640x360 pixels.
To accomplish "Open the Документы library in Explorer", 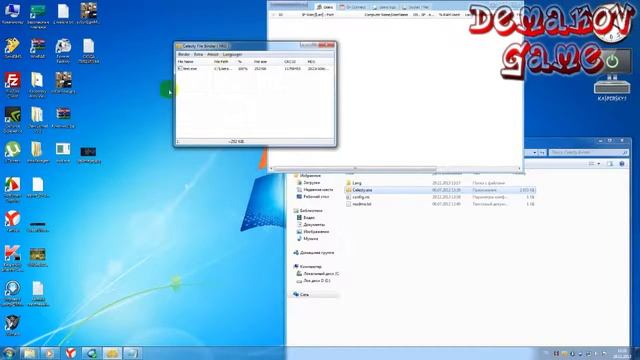I will (x=314, y=224).
